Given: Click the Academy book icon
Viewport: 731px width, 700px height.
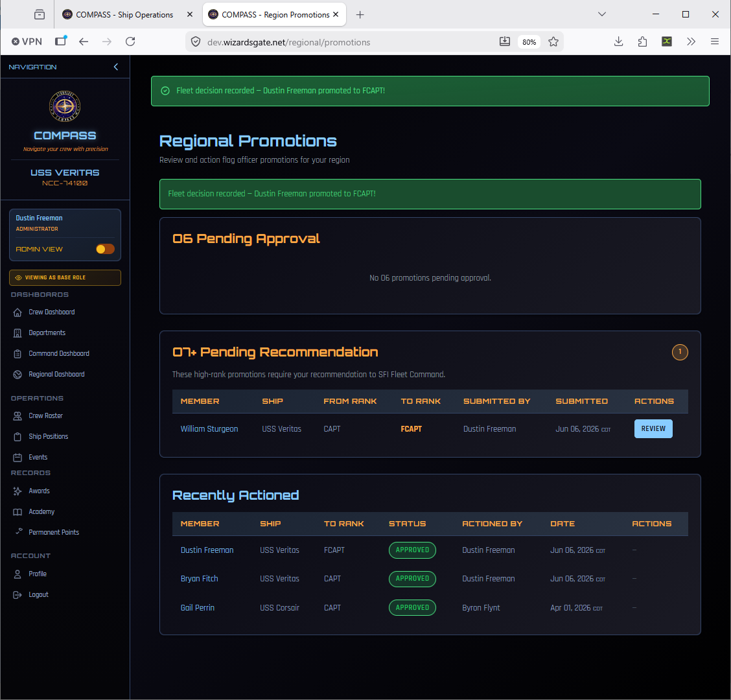Looking at the screenshot, I should (17, 512).
